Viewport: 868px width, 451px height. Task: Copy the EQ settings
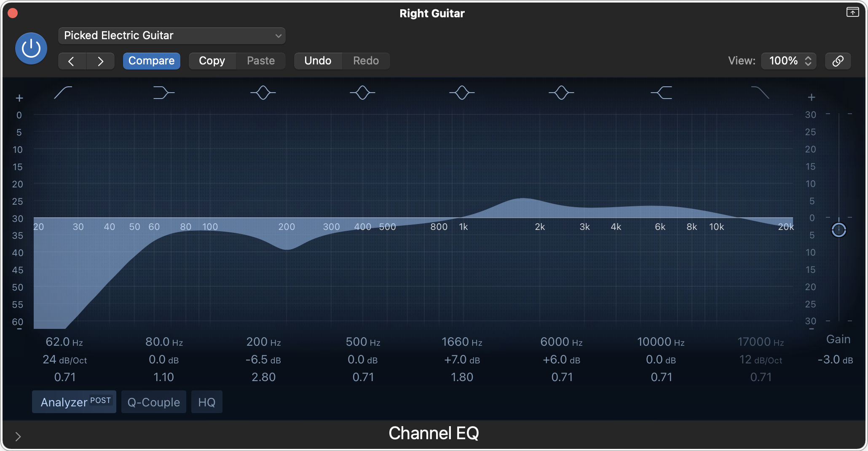[212, 61]
